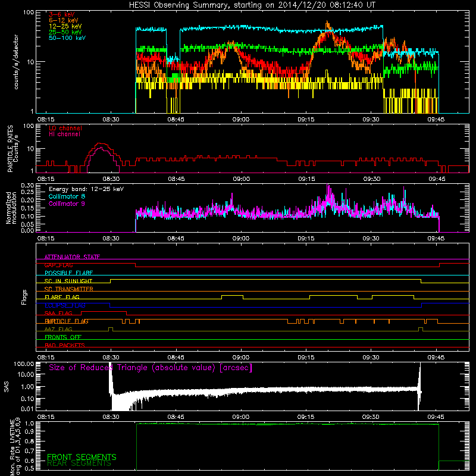Click the 09:00 tick under the count-rate plot

pyautogui.click(x=241, y=120)
